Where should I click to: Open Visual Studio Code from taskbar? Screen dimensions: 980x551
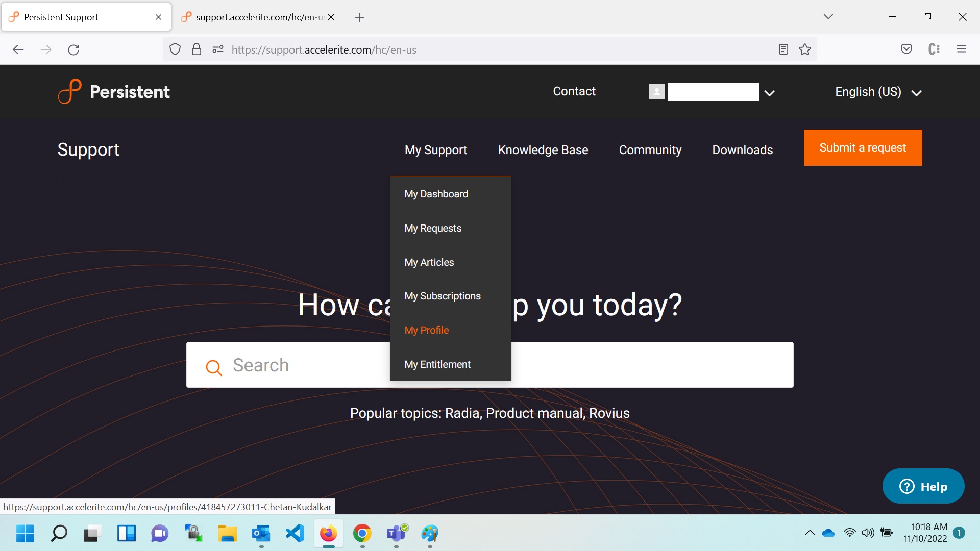pyautogui.click(x=295, y=533)
